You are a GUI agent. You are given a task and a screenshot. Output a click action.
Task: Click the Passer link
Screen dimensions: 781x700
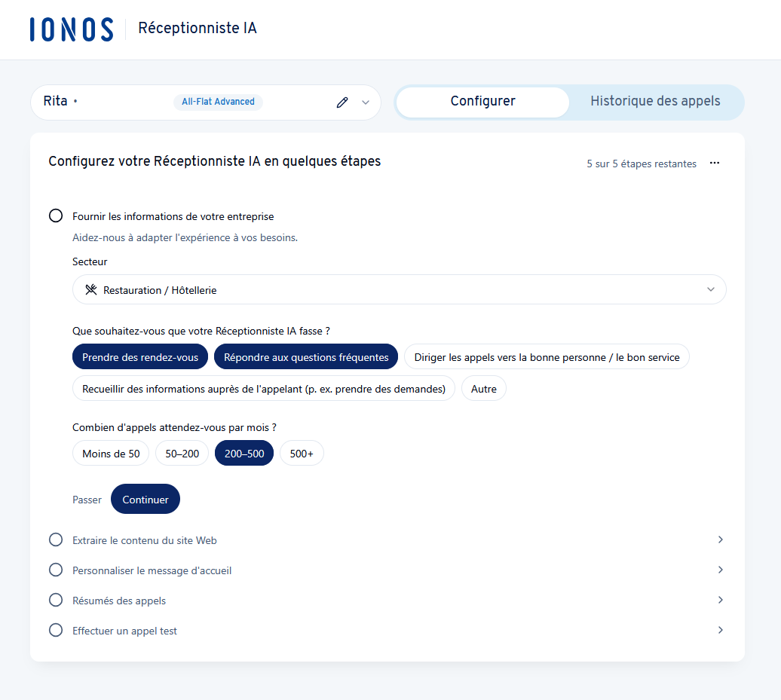[x=87, y=500]
